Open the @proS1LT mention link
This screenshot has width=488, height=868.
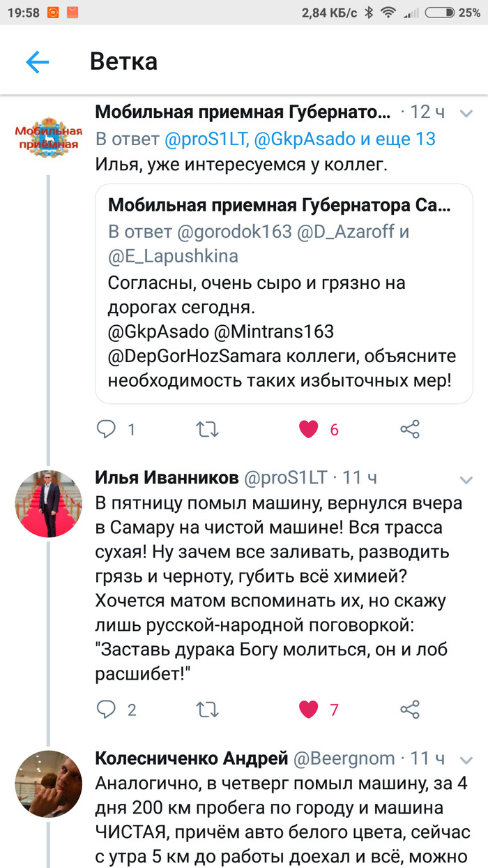[206, 139]
